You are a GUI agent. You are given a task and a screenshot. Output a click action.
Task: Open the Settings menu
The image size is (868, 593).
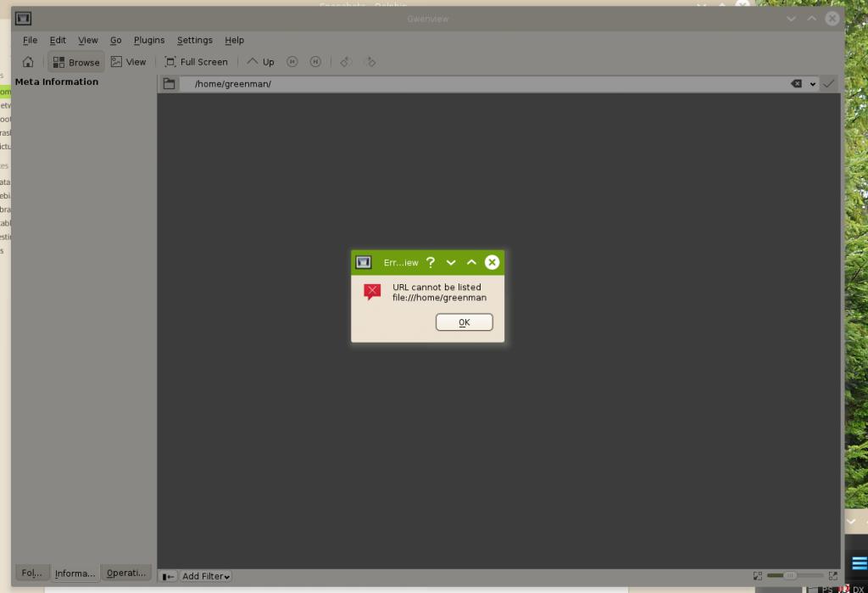click(195, 40)
